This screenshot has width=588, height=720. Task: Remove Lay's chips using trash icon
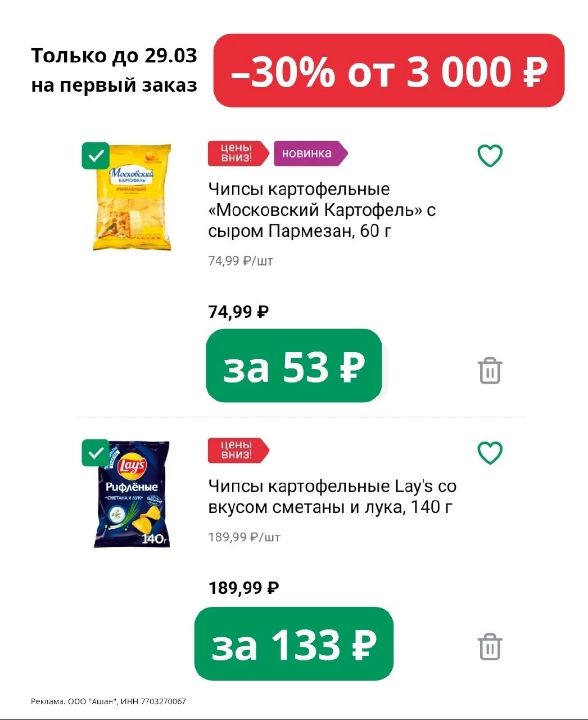point(490,647)
